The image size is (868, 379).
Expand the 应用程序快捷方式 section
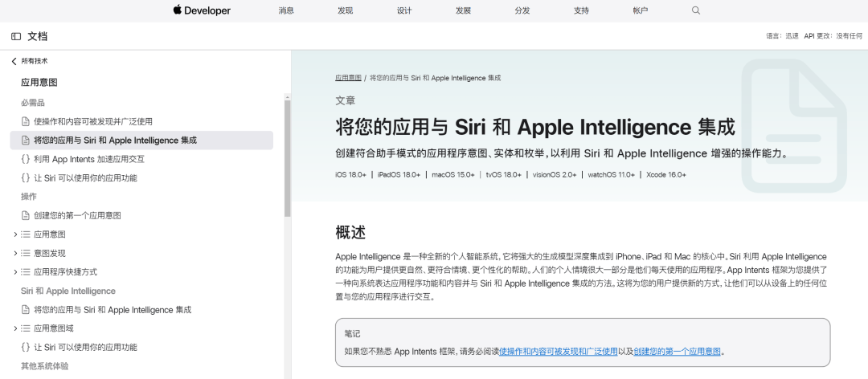tap(15, 272)
